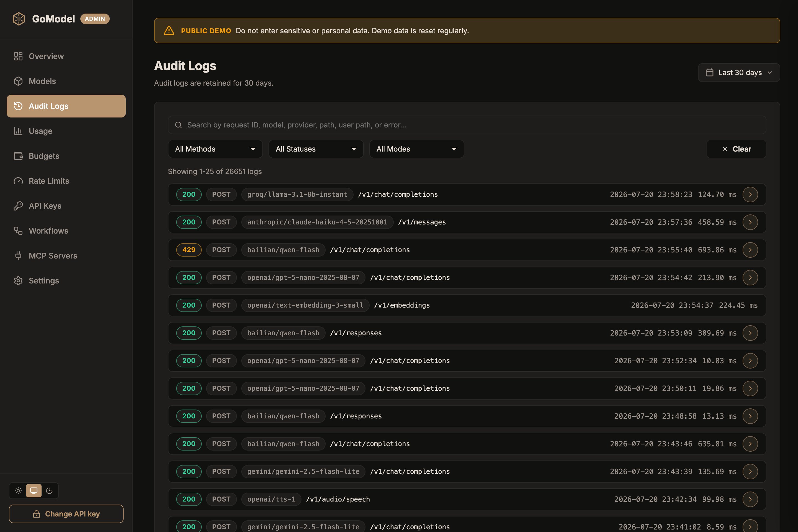The image size is (798, 532).
Task: Click the /v1/messages path text
Action: click(x=422, y=222)
